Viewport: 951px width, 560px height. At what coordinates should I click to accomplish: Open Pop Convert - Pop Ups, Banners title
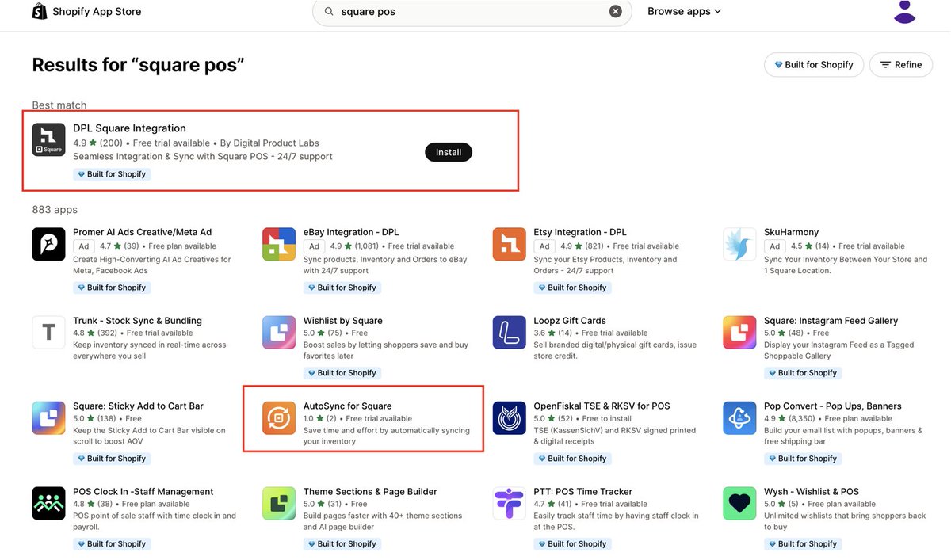833,406
